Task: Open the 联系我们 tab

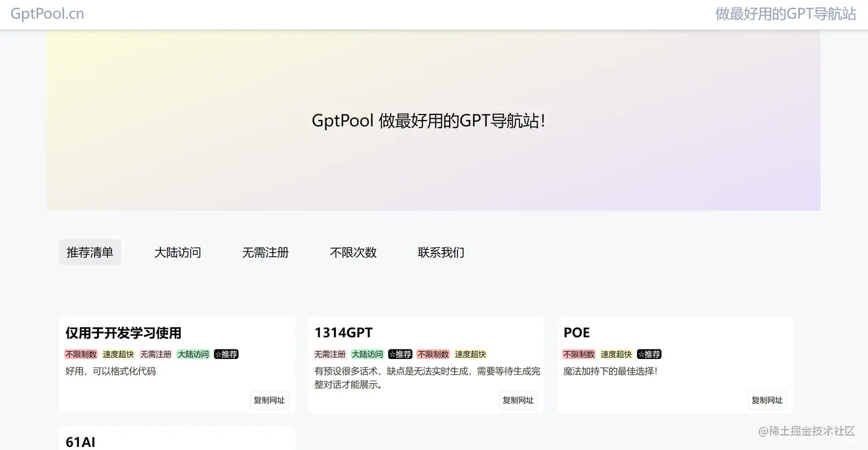Action: click(441, 252)
